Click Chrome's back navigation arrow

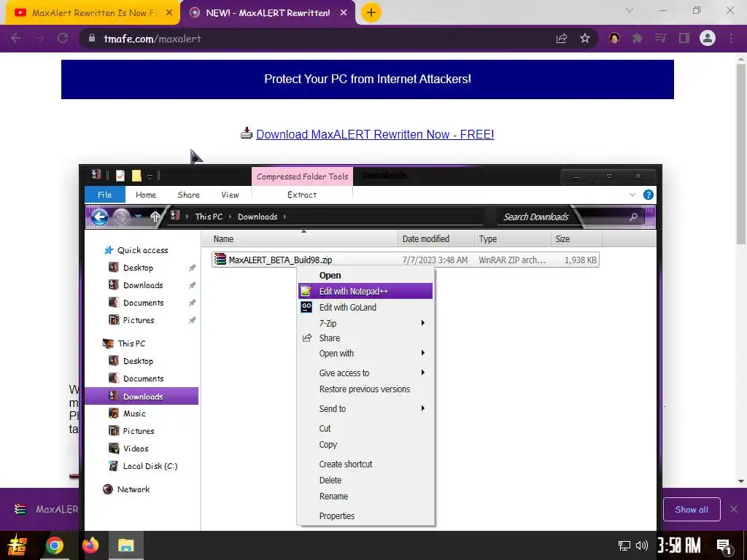tap(16, 38)
